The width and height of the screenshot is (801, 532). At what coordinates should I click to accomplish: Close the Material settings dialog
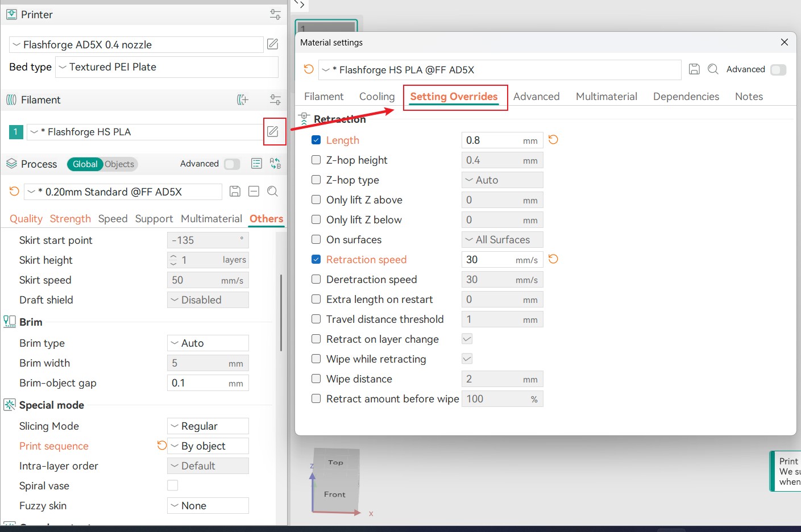784,43
